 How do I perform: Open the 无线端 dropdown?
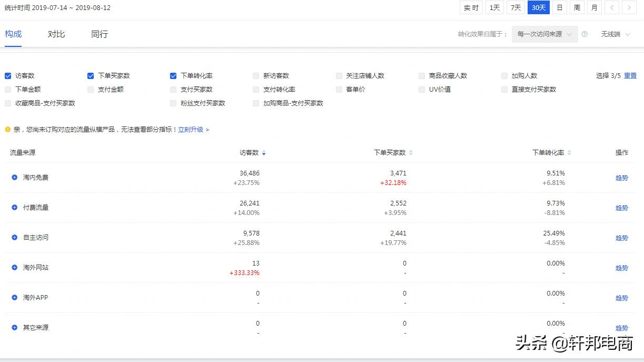click(615, 34)
